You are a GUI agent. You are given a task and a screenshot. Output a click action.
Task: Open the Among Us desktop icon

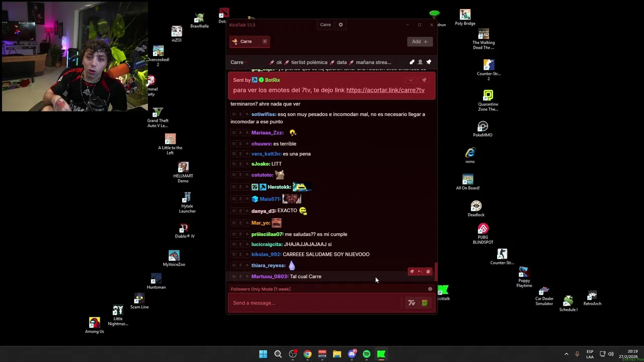pos(95,325)
